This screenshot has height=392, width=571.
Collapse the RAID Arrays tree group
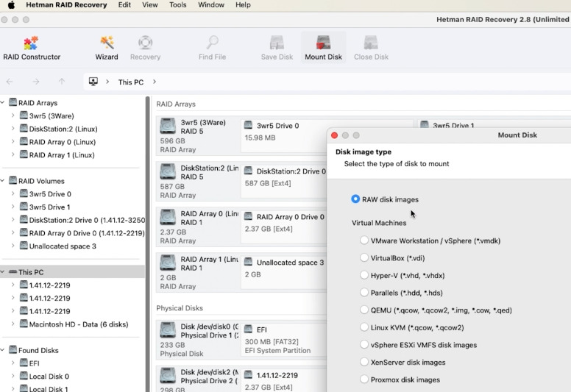tap(2, 103)
